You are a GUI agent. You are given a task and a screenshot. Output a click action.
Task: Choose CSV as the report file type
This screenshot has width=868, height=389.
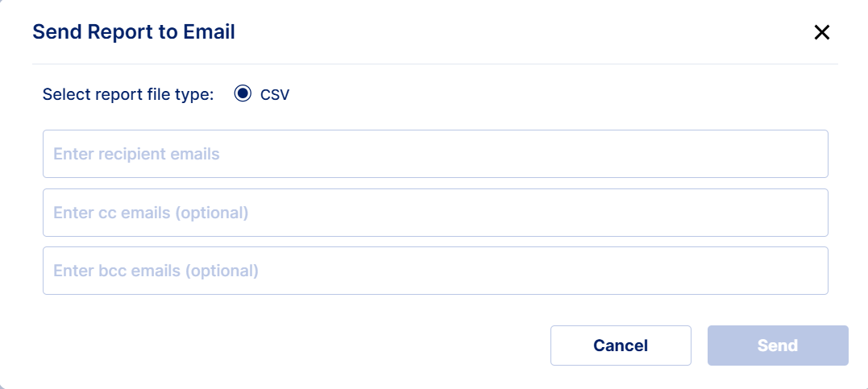point(243,94)
